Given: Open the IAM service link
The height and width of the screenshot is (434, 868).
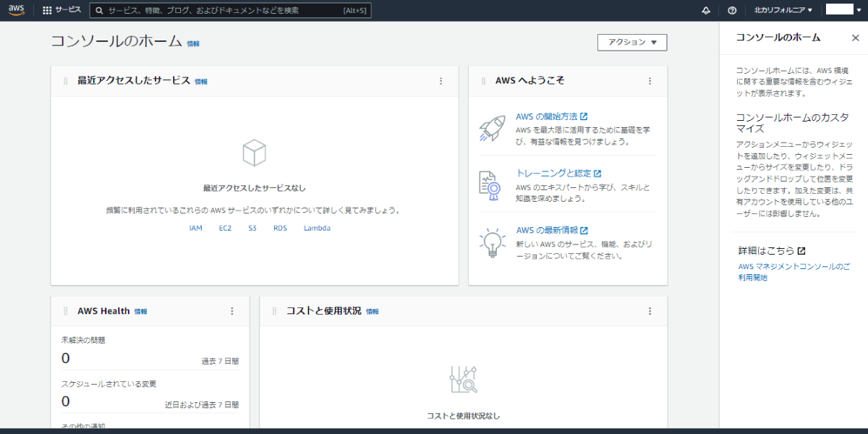Looking at the screenshot, I should click(196, 228).
